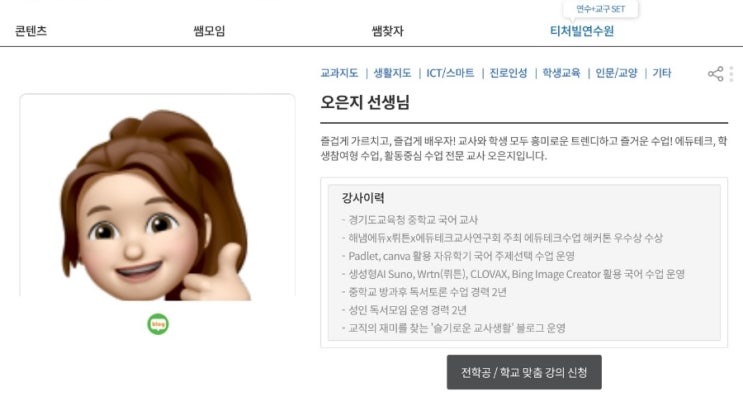Select the 기타 category link

pyautogui.click(x=661, y=73)
